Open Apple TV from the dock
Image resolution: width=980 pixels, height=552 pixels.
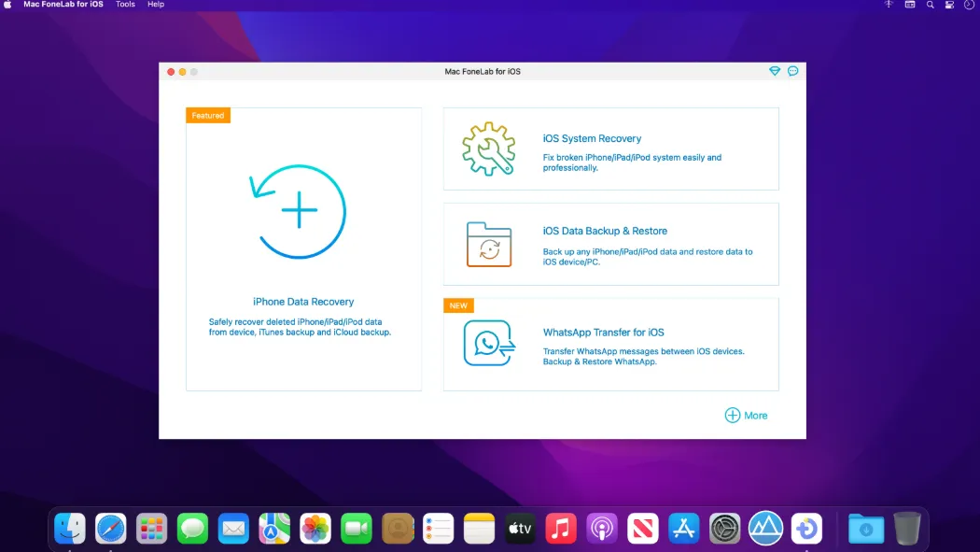[520, 529]
